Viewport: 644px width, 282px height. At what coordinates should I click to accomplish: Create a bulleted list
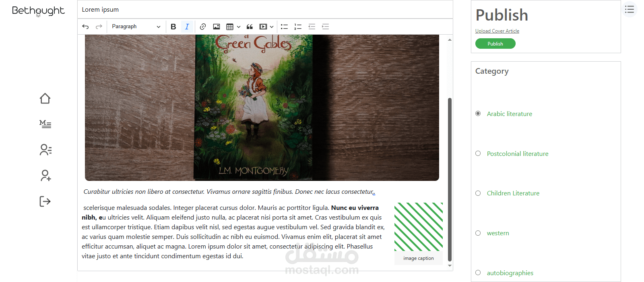click(284, 27)
